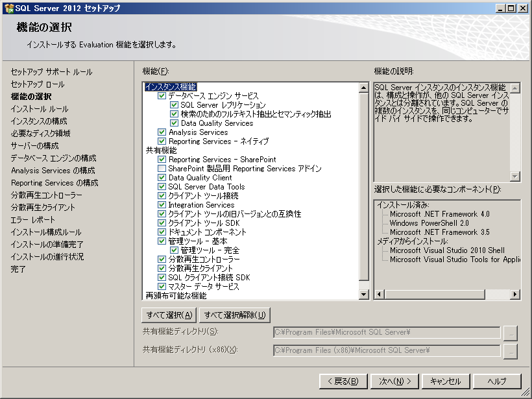
Task: Proceed with 次へ button
Action: 395,381
